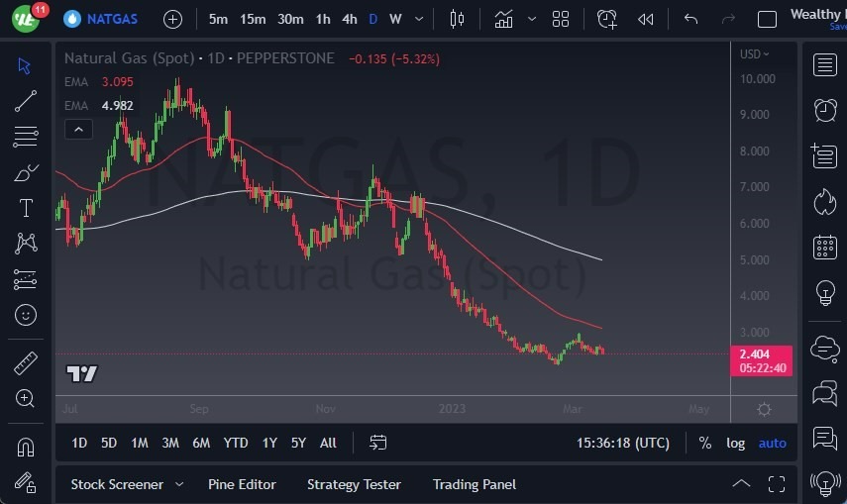847x504 pixels.
Task: Set chart range to 6M
Action: 201,443
